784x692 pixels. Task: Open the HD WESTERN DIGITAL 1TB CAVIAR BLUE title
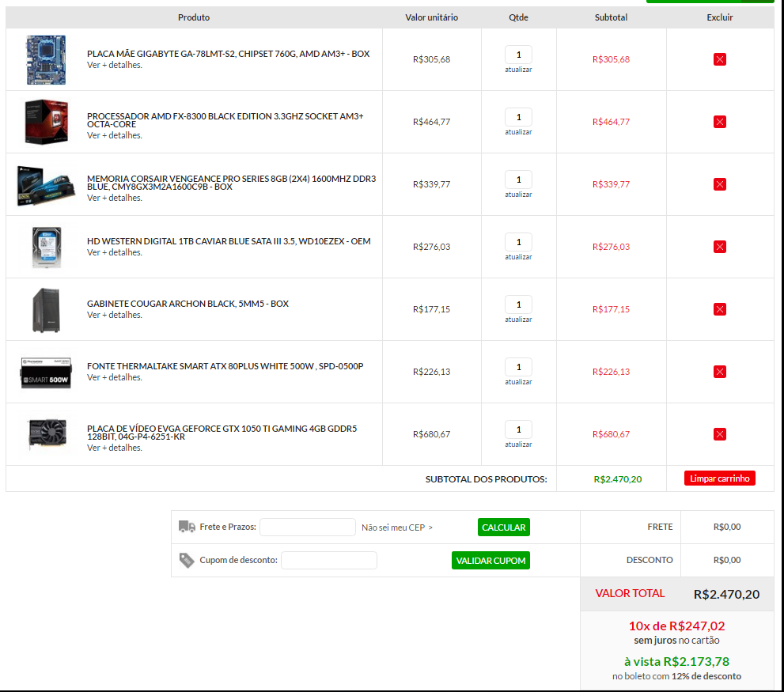(229, 241)
